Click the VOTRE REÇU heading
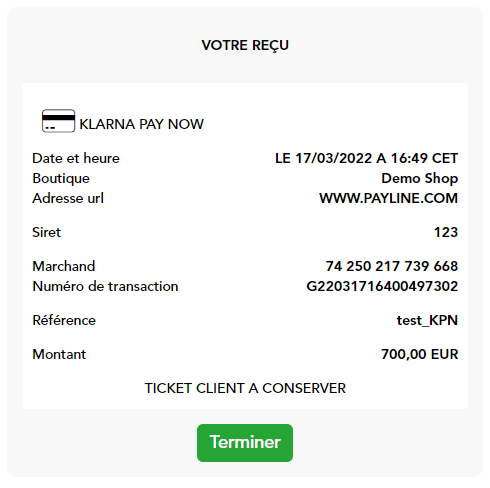 [x=245, y=45]
